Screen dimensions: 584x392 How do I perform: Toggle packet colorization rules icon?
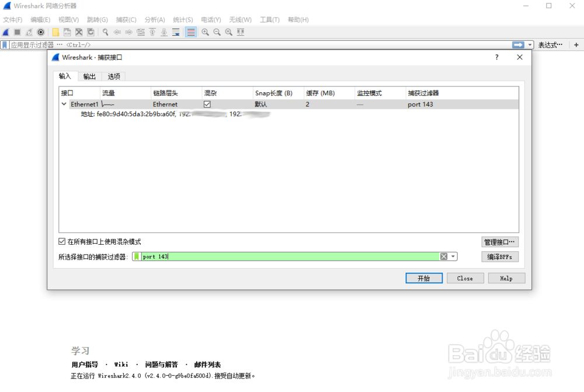pos(191,32)
